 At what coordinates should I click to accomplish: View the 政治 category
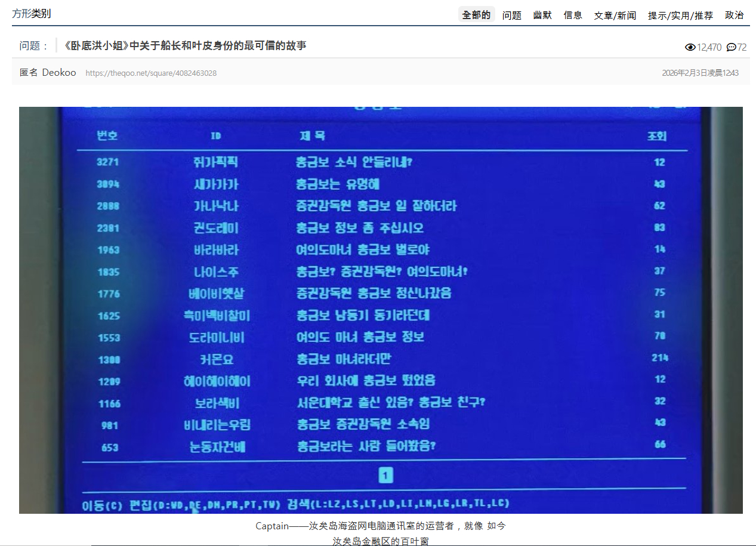click(734, 14)
